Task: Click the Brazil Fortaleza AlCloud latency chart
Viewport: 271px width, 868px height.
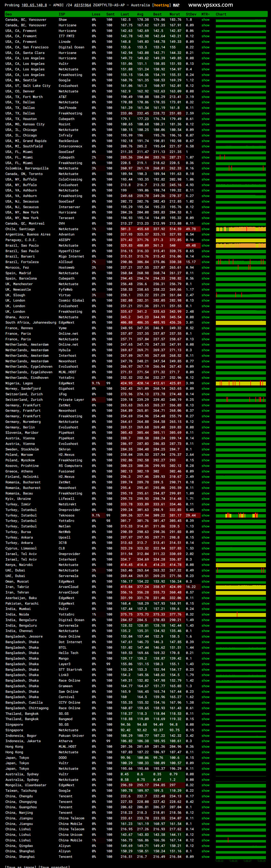Action: (241, 262)
